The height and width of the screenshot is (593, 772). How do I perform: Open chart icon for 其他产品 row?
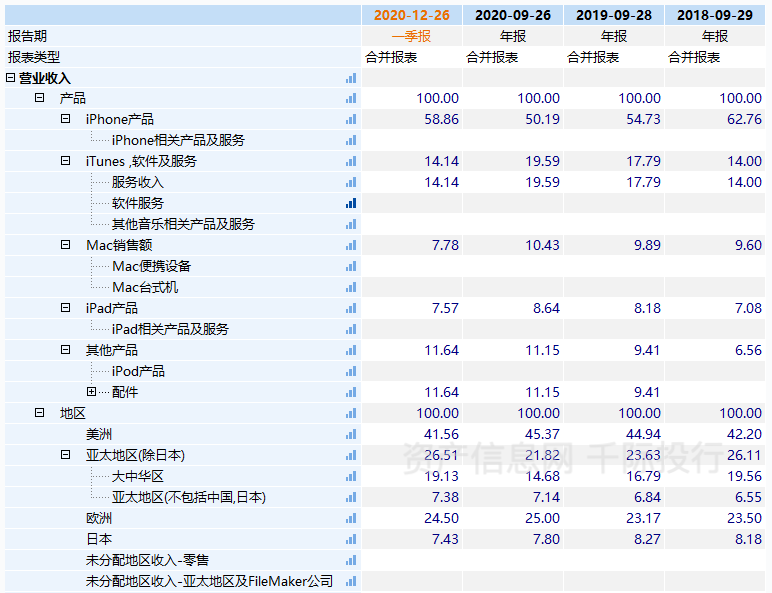click(x=351, y=350)
